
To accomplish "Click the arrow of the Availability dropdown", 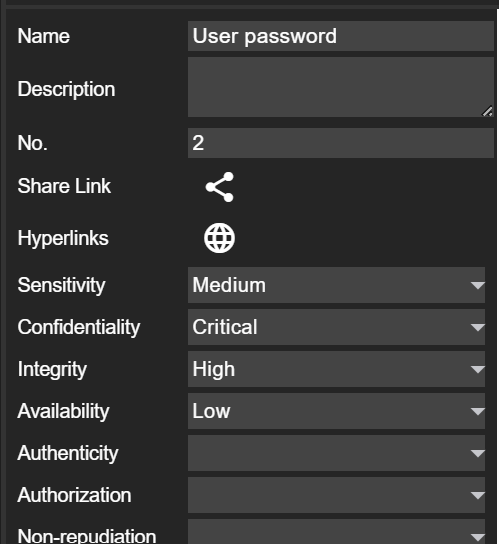I will click(x=477, y=411).
